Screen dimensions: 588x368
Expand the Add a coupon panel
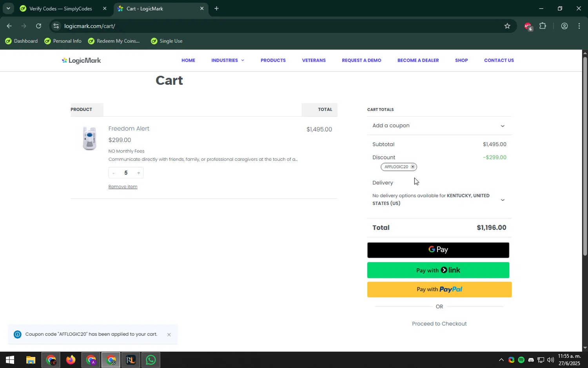(x=439, y=126)
